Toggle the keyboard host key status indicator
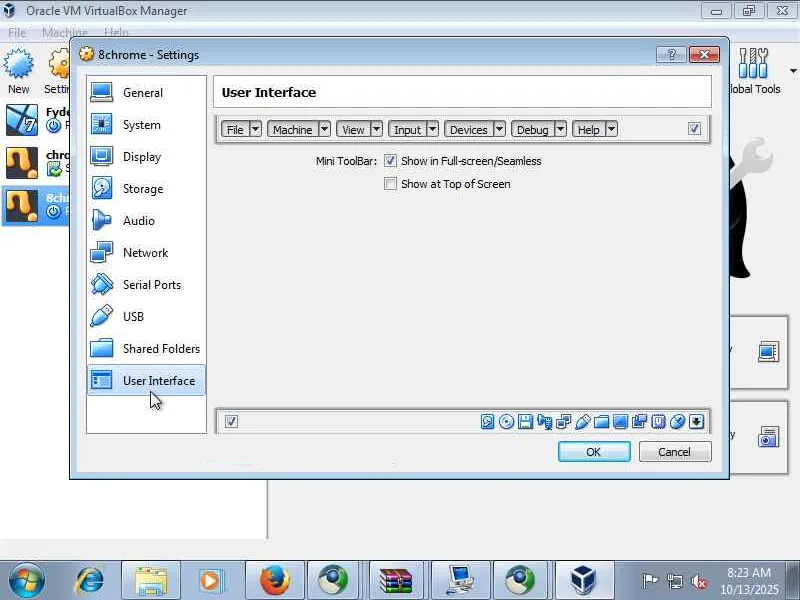Screen dimensions: 800x600 [696, 421]
